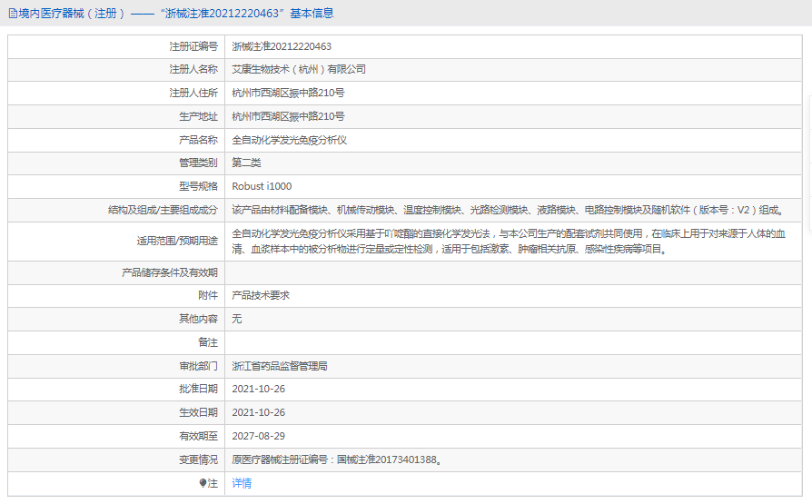
Task: Select approving department 浙江省药品监督管理局
Action: 280,366
